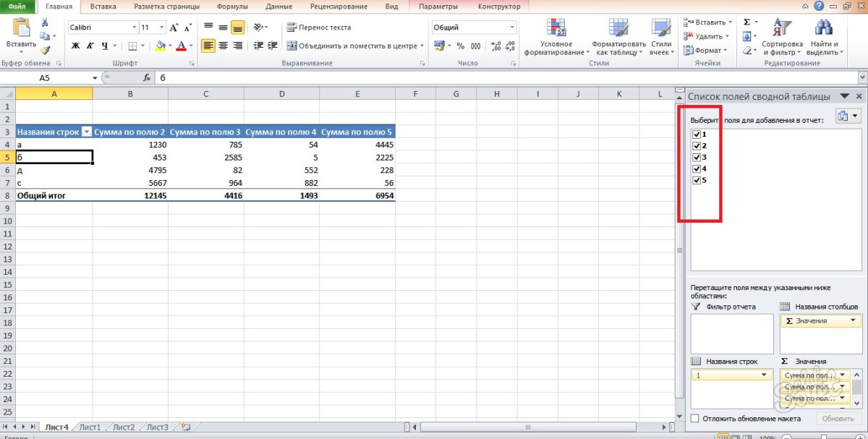Toggle underline Ч formatting
868x439 pixels.
(x=105, y=46)
